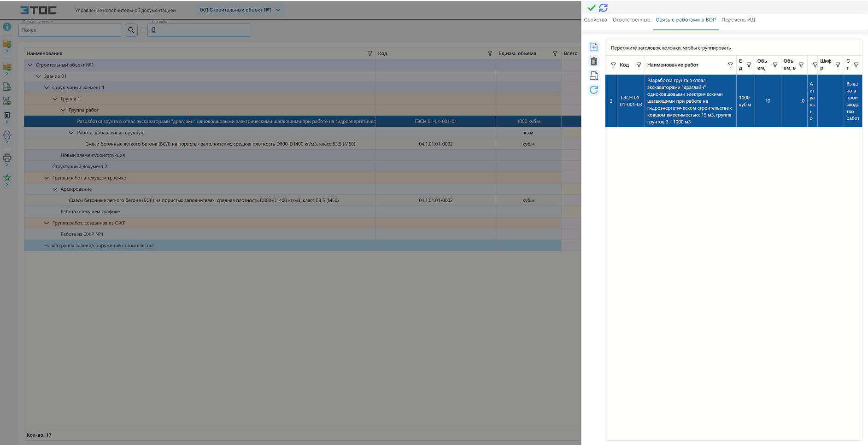Click the Поиск text filter field
The image size is (868, 445).
70,30
